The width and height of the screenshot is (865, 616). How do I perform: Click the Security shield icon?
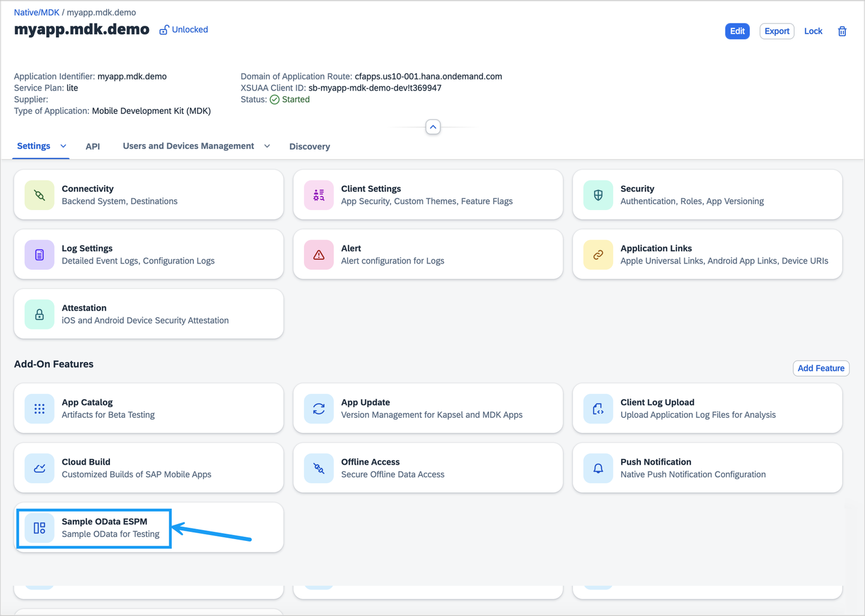pyautogui.click(x=598, y=195)
